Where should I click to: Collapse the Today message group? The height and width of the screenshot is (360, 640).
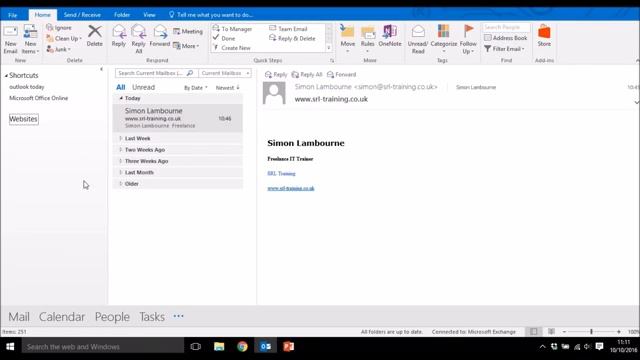(x=121, y=98)
